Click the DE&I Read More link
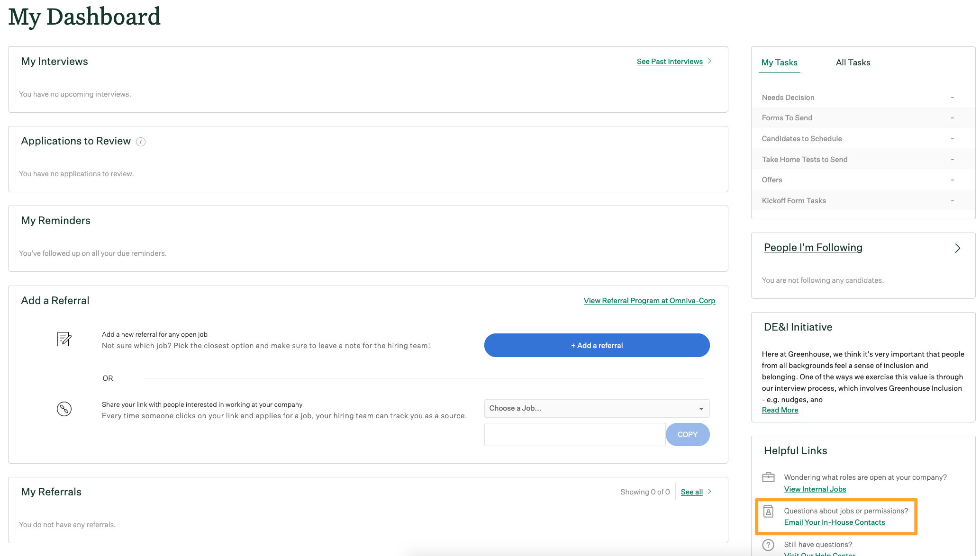 coord(780,409)
